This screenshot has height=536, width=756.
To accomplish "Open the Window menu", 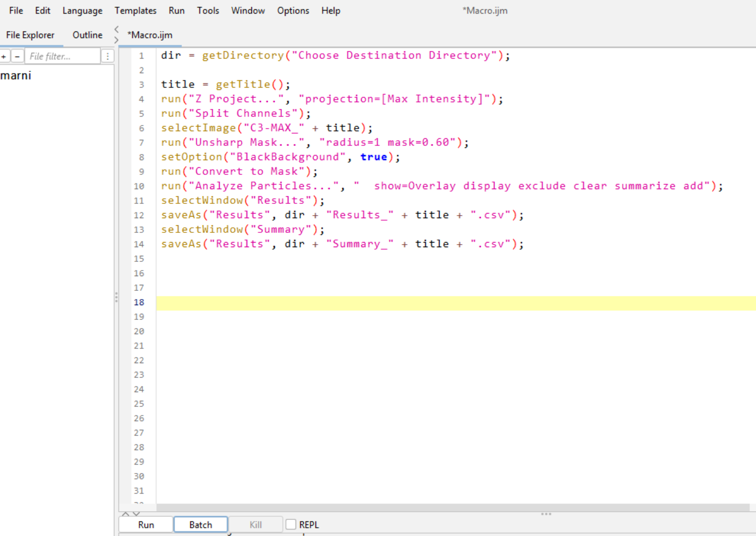I will tap(248, 11).
